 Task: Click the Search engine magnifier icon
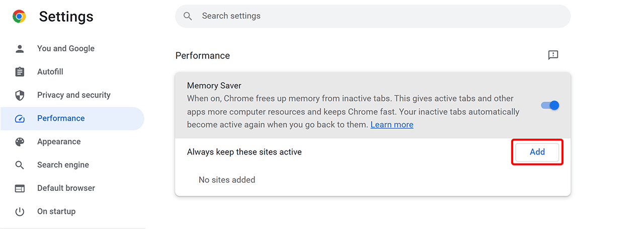20,165
